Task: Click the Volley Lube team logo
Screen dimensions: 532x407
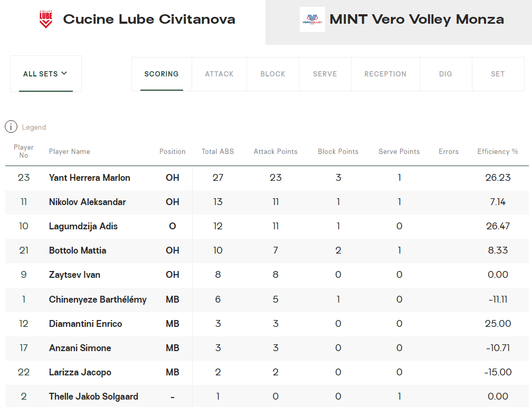Action: pyautogui.click(x=46, y=20)
